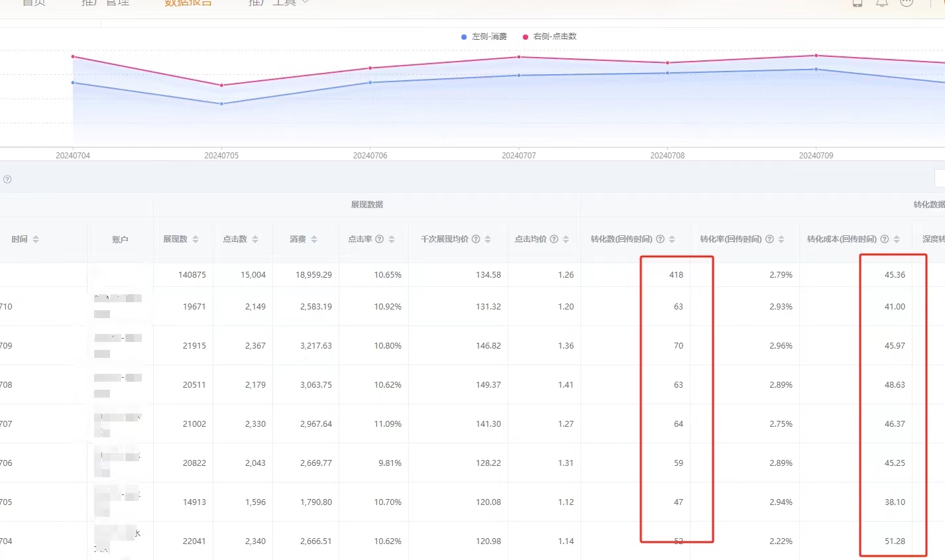Show help info for 千次展现均价

point(476,239)
